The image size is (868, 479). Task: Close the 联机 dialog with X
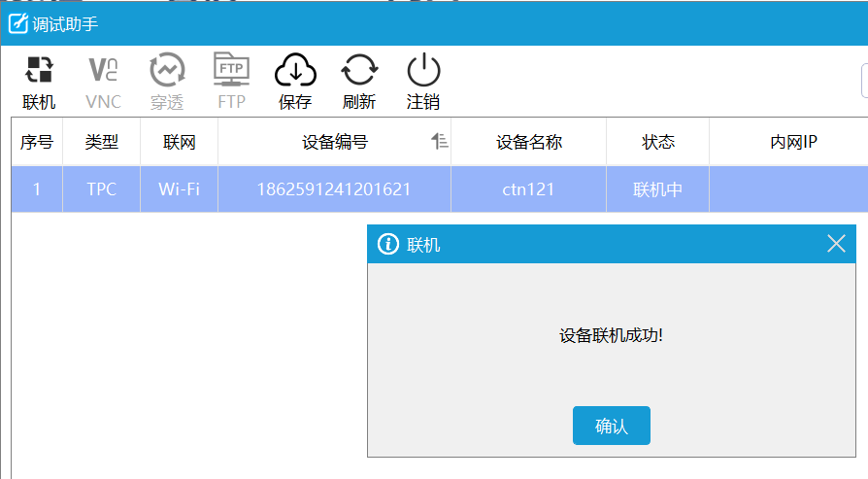click(836, 243)
